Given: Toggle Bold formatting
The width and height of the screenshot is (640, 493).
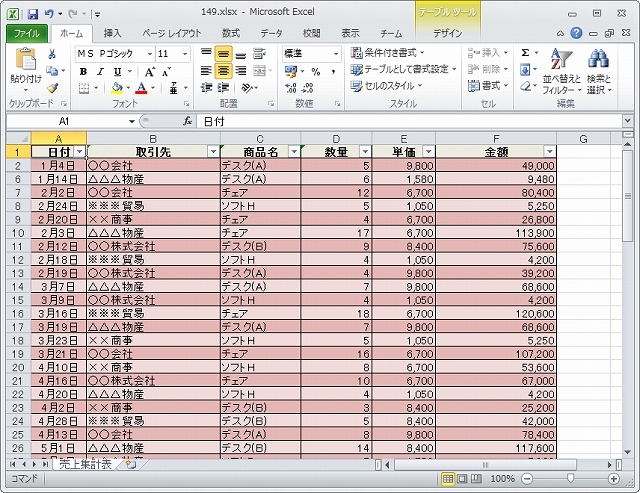Looking at the screenshot, I should [x=85, y=71].
